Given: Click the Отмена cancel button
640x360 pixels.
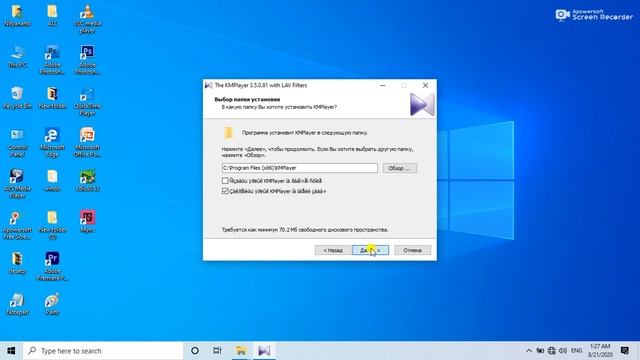Looking at the screenshot, I should [x=412, y=250].
